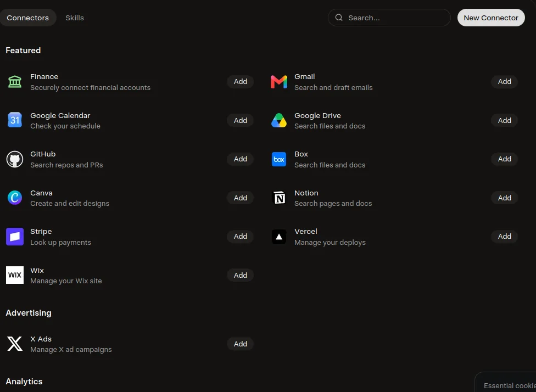The width and height of the screenshot is (536, 392).
Task: Click the Box logo icon
Action: 279,159
